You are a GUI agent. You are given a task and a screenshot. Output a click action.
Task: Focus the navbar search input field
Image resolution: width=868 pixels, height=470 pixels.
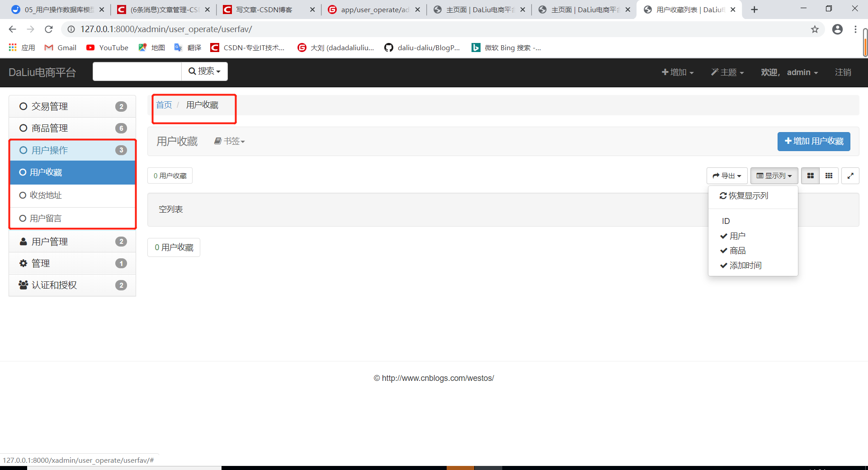(x=137, y=71)
